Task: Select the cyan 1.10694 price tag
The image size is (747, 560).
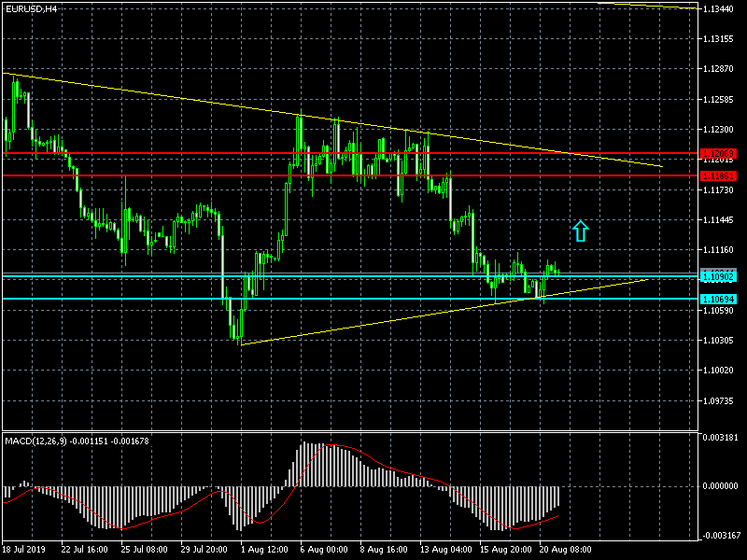Action: [x=718, y=299]
